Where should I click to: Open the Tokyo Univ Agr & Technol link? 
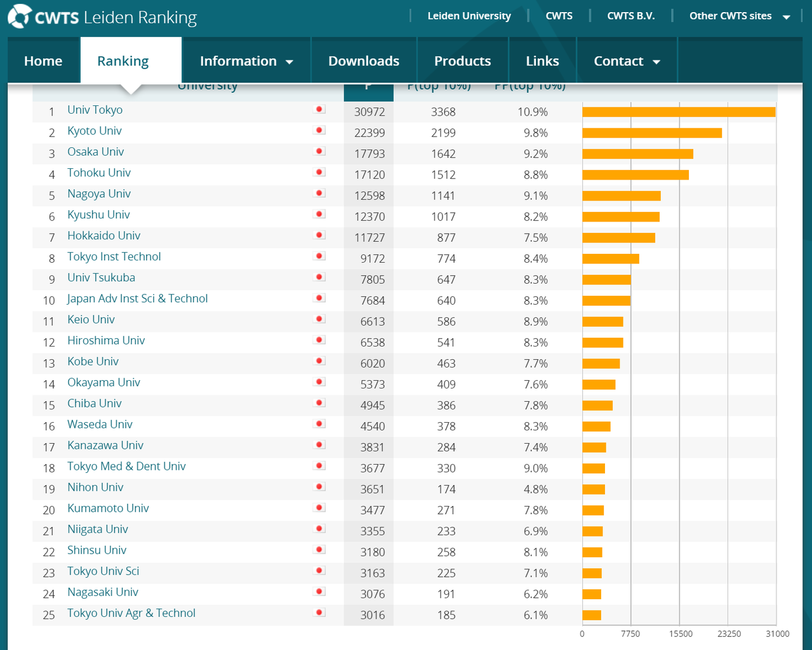pyautogui.click(x=131, y=613)
